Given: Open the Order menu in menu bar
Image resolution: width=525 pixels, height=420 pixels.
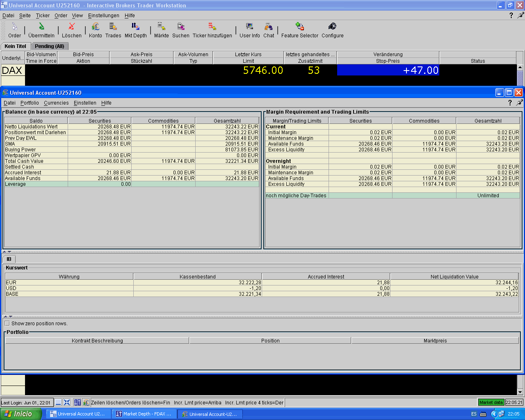Looking at the screenshot, I should pyautogui.click(x=61, y=16).
